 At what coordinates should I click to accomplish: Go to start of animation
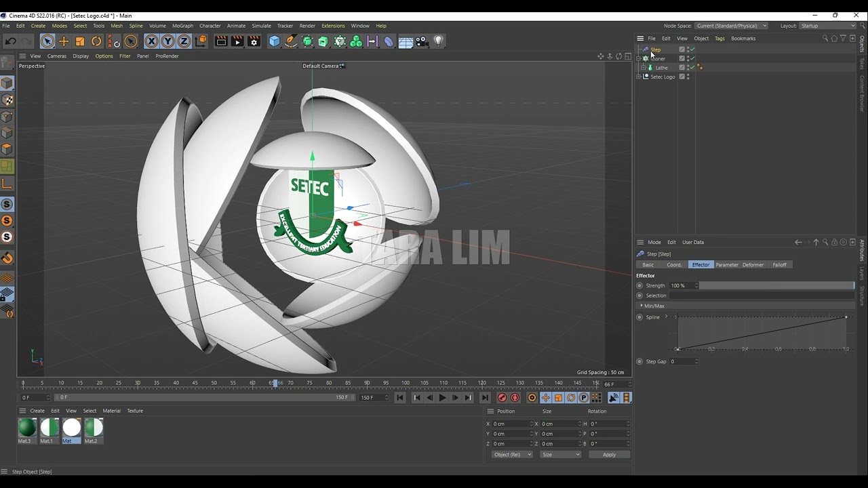click(x=400, y=398)
